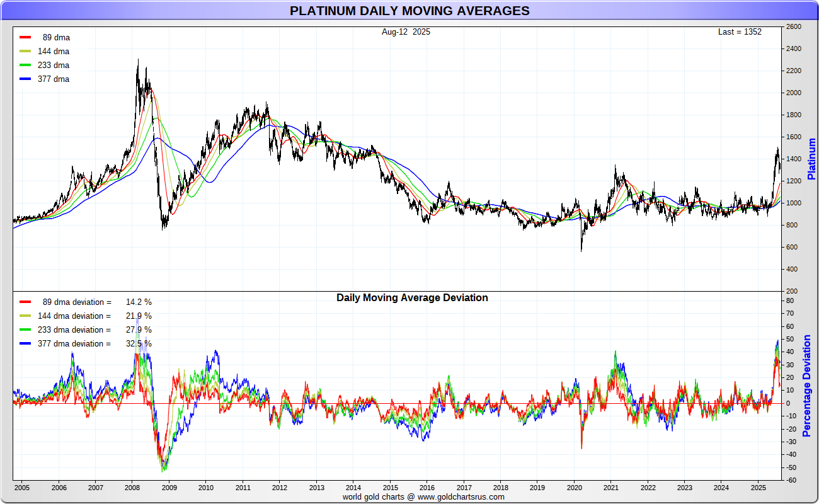Click the 2011 x-axis year label

243,488
